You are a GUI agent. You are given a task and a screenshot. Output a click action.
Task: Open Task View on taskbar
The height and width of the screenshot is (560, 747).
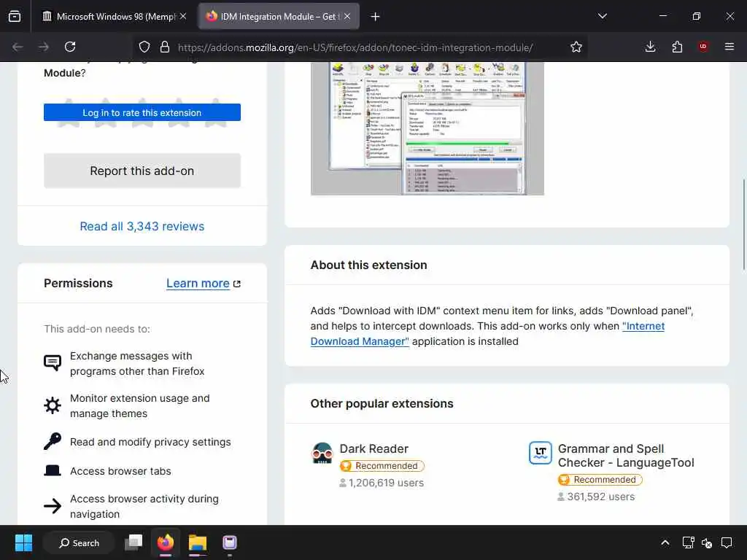click(x=133, y=542)
